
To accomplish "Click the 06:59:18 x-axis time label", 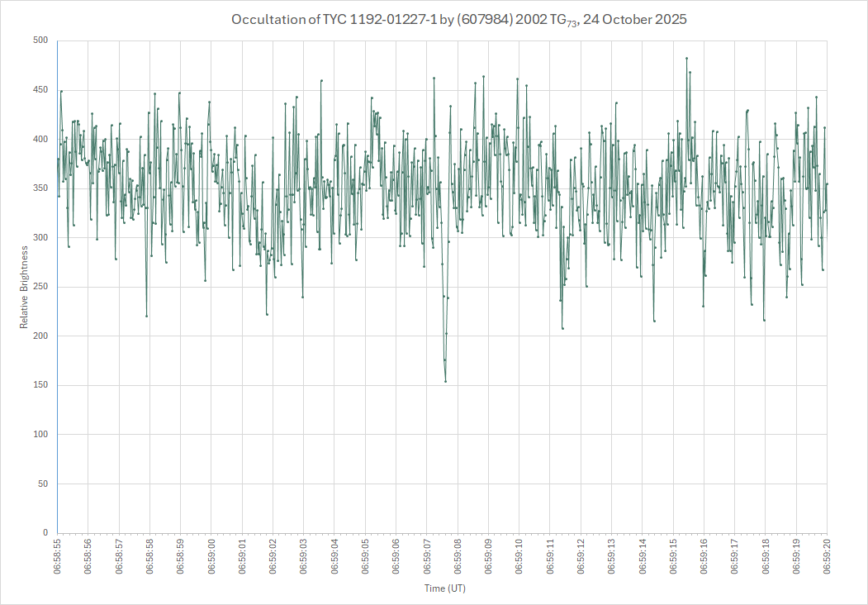I will tap(766, 557).
